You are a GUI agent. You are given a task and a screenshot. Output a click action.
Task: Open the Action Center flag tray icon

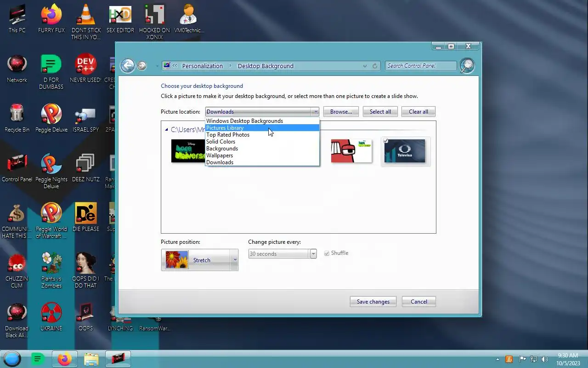point(522,359)
